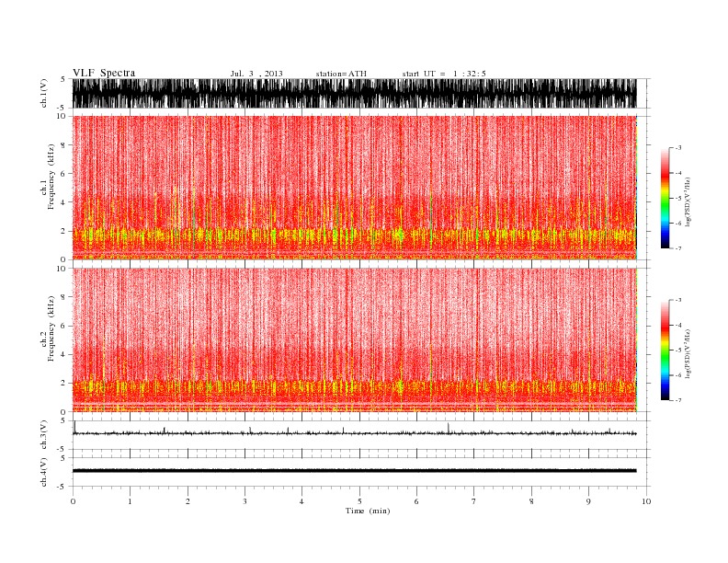Click the ch.1 colorbar "log(PSD)(V²/Hz)" label
The width and height of the screenshot is (728, 563).
pyautogui.click(x=688, y=201)
